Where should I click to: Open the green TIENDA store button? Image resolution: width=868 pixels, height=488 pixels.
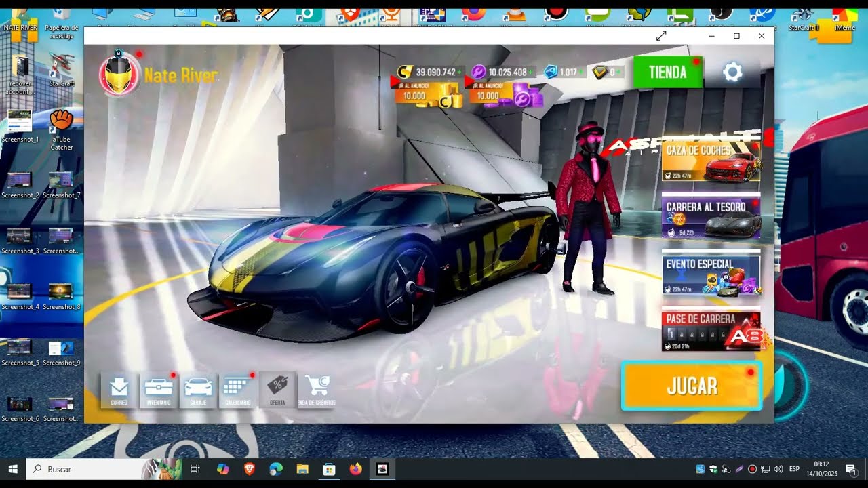[x=668, y=72]
